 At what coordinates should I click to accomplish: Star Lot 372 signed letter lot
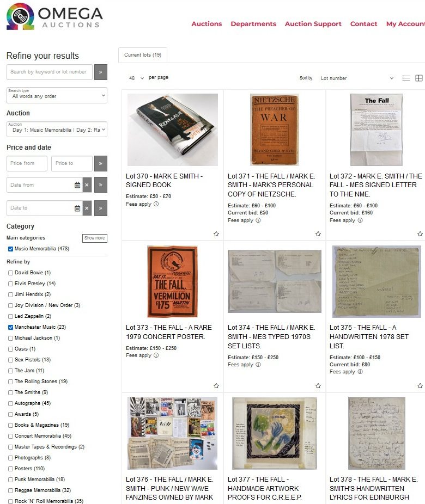pyautogui.click(x=420, y=234)
